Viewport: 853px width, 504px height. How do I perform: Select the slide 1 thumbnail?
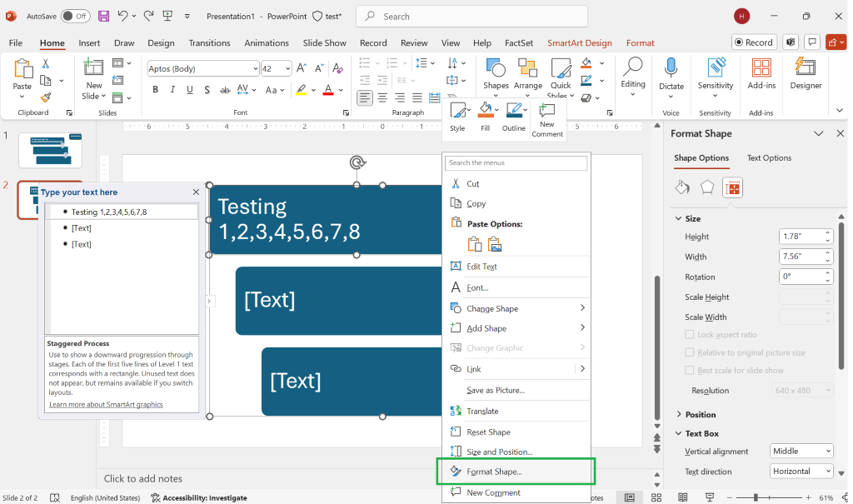point(51,149)
